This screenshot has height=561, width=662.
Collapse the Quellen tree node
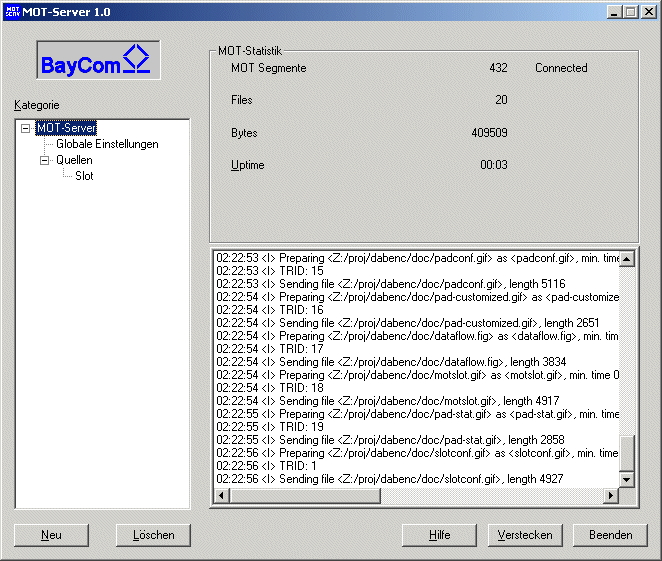click(44, 160)
